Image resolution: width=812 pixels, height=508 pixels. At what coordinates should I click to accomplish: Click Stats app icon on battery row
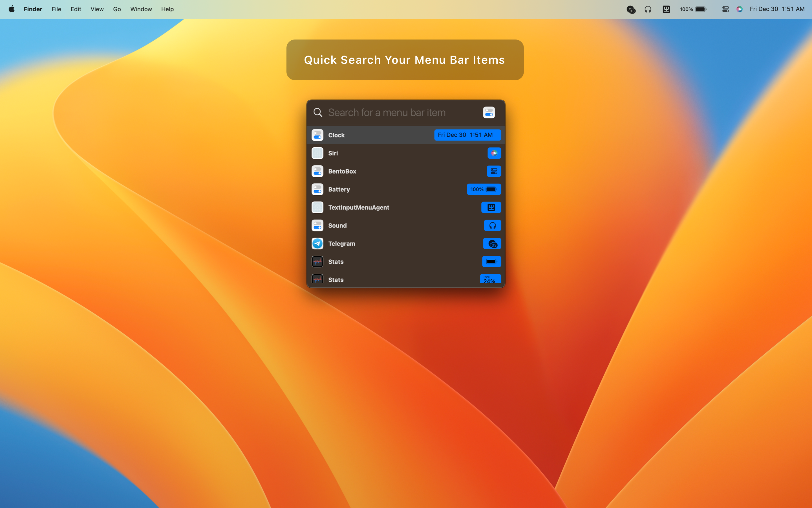317,262
